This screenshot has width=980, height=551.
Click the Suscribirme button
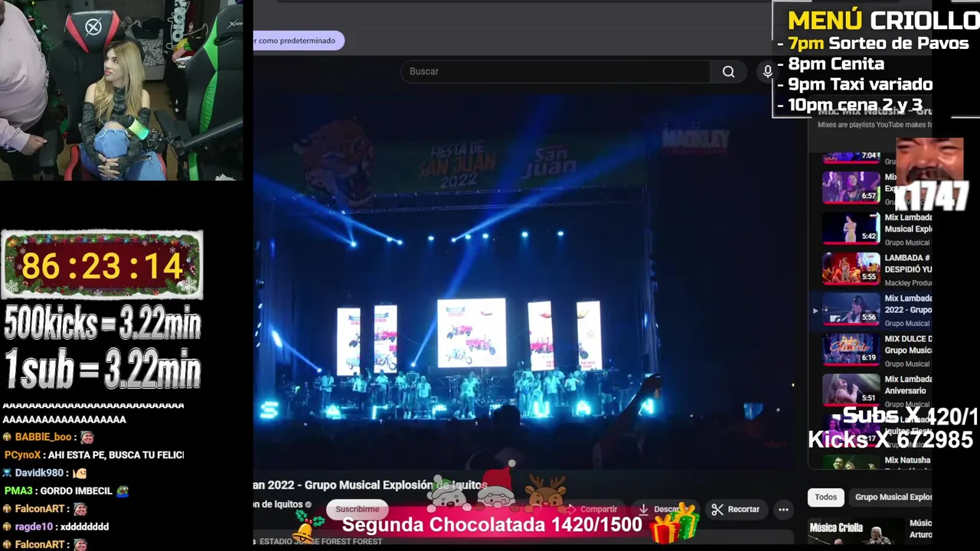[x=357, y=509]
